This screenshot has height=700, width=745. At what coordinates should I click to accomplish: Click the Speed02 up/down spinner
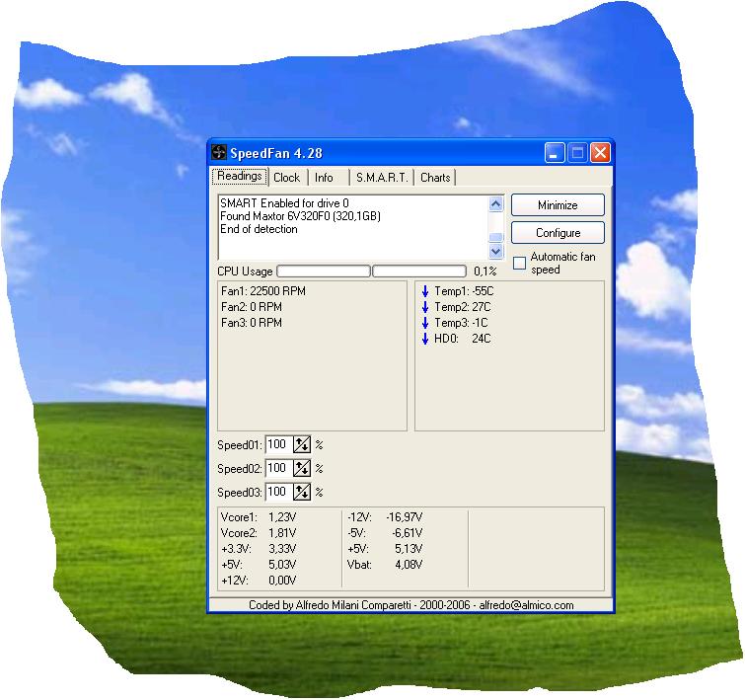(x=302, y=468)
